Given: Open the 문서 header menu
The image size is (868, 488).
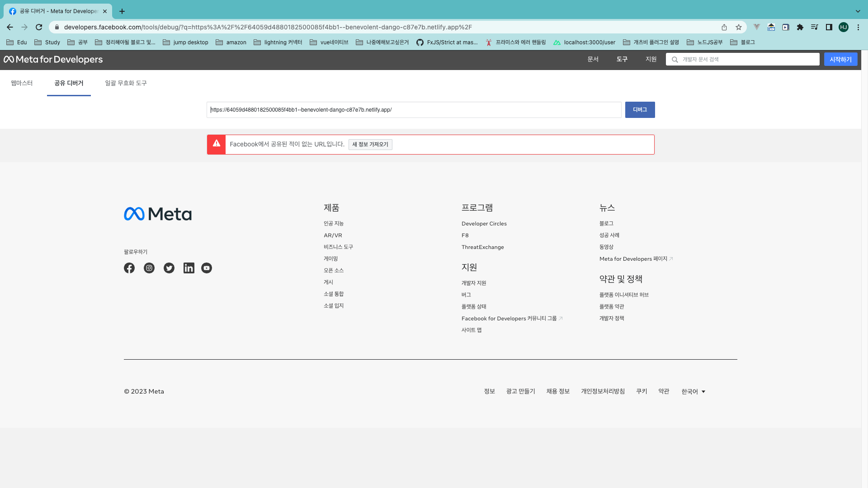Looking at the screenshot, I should pyautogui.click(x=593, y=59).
